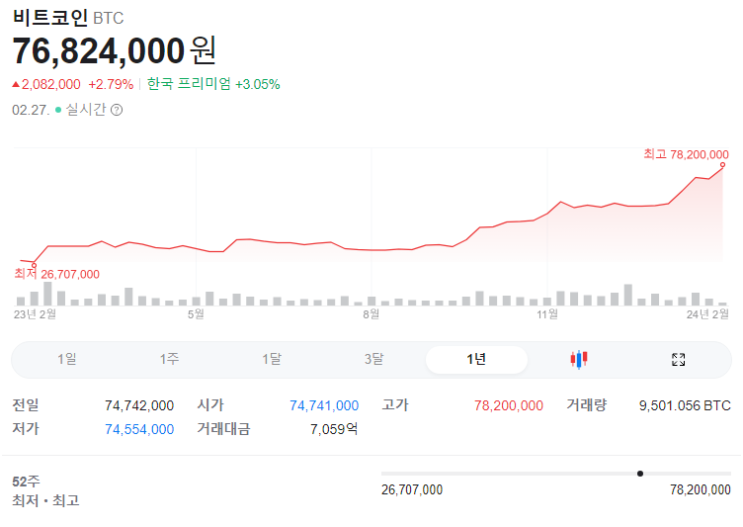This screenshot has height=527, width=743.
Task: Select the 1년 period tab
Action: tap(476, 359)
